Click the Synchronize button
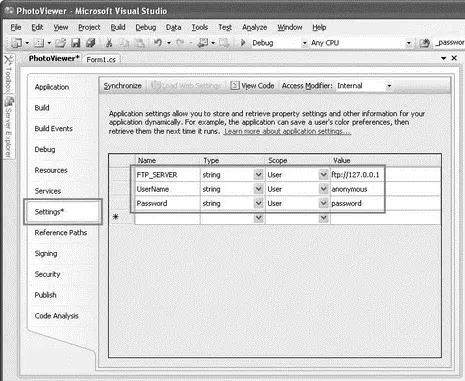The width and height of the screenshot is (465, 381). click(x=122, y=86)
